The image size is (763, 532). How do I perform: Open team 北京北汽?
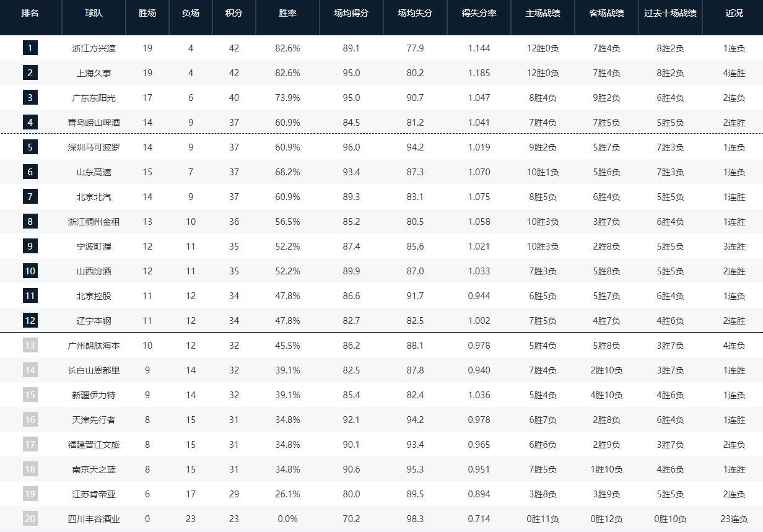pos(94,197)
